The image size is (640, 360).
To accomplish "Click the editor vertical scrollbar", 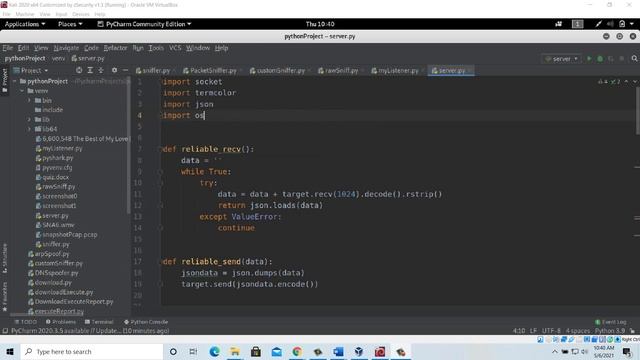I will click(x=637, y=110).
